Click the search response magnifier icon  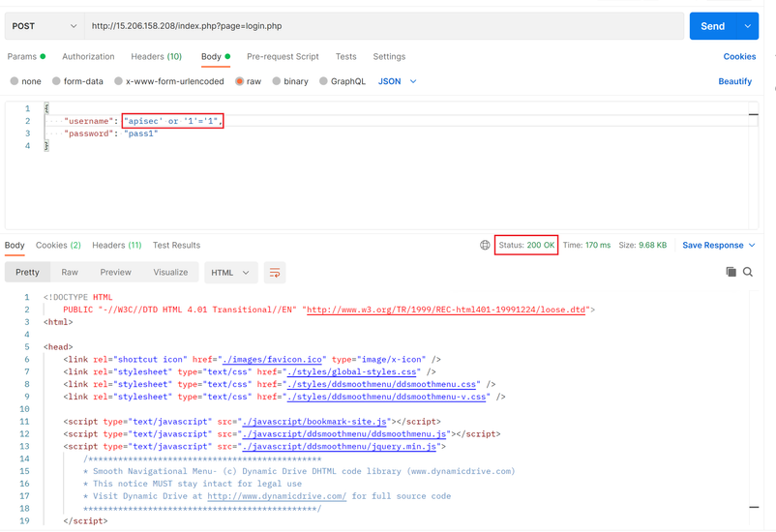[x=748, y=273]
